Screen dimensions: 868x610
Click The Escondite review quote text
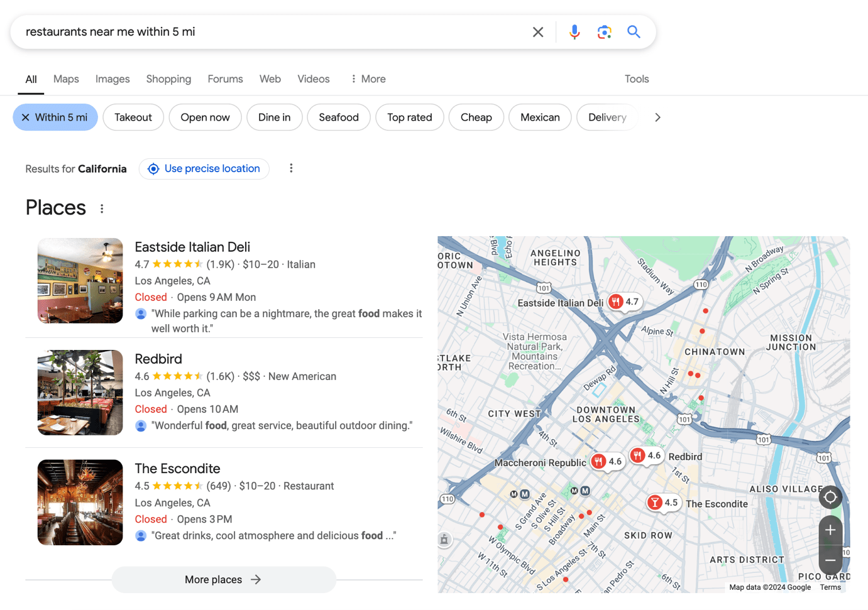(273, 536)
